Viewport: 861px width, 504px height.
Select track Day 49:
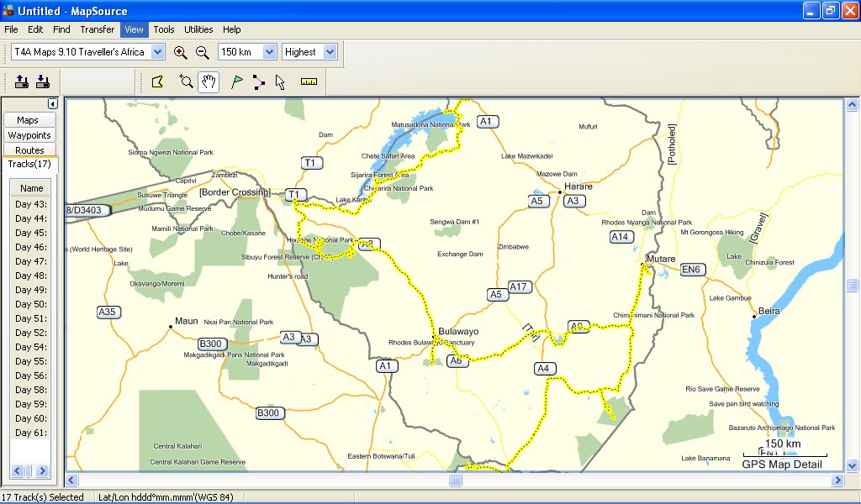[31, 290]
